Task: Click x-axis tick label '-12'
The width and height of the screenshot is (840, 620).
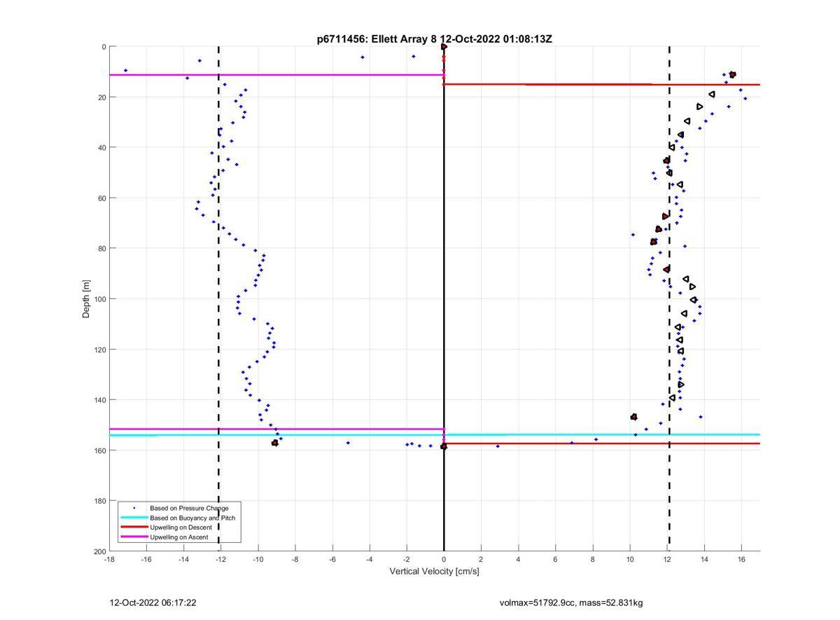Action: coord(220,559)
